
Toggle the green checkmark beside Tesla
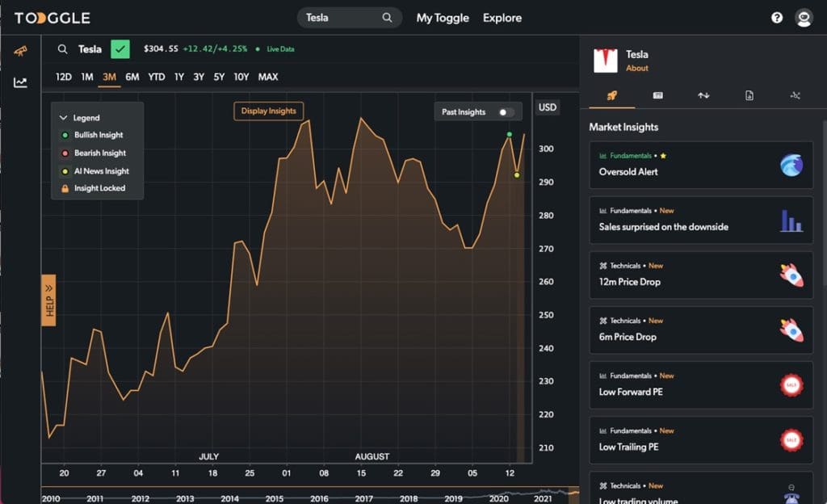(120, 49)
